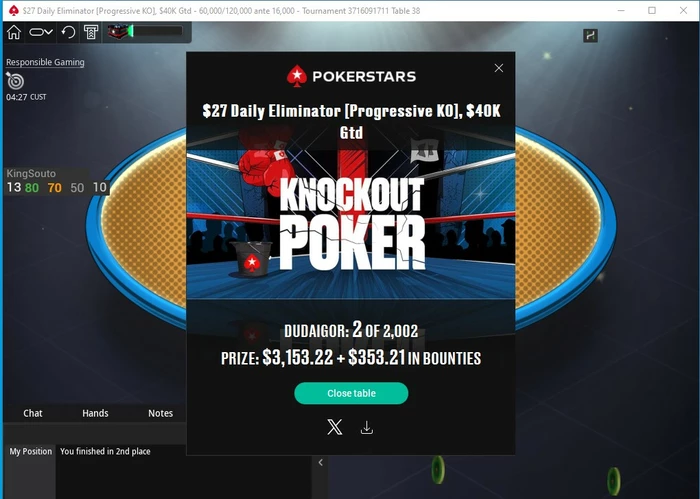Screen dimensions: 700x499
Task: Click the rewards chest icon
Action: click(x=118, y=31)
